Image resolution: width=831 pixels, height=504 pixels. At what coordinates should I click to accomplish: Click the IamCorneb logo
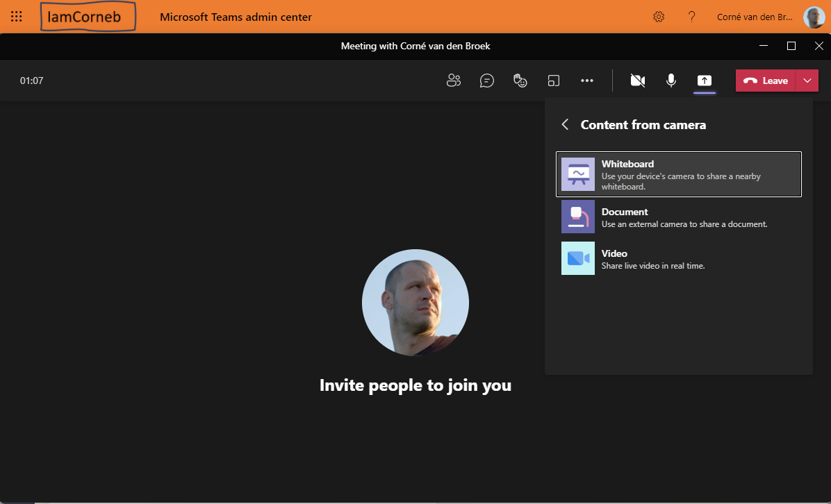(88, 17)
